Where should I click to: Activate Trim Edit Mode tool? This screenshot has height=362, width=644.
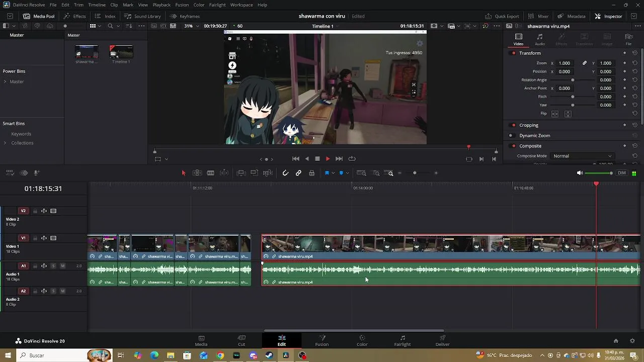[197, 173]
